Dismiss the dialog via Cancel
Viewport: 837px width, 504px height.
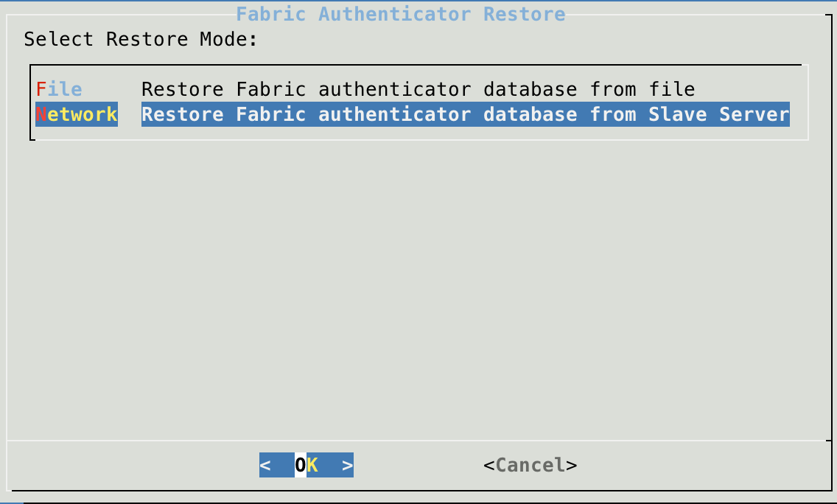(529, 465)
